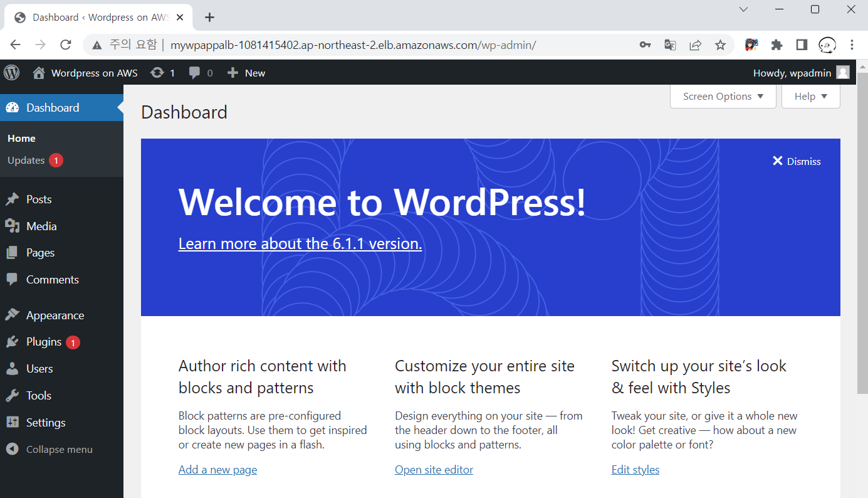Viewport: 868px width, 498px height.
Task: Click the New button in admin bar
Action: coord(246,73)
